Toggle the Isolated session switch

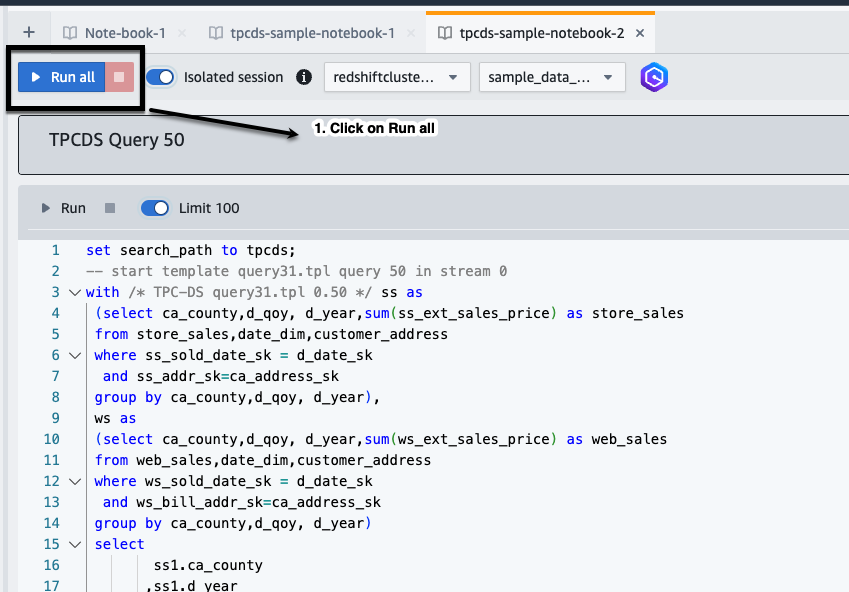pyautogui.click(x=160, y=77)
